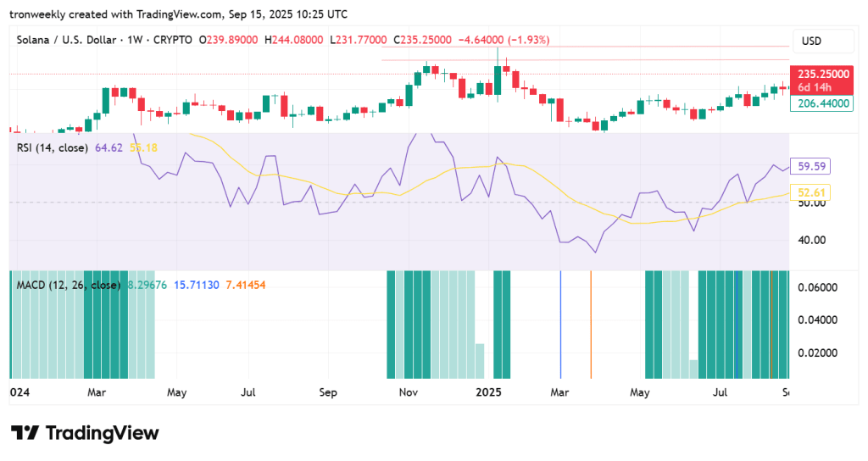Click the low value L231.77000
This screenshot has height=461, width=868.
pyautogui.click(x=359, y=40)
